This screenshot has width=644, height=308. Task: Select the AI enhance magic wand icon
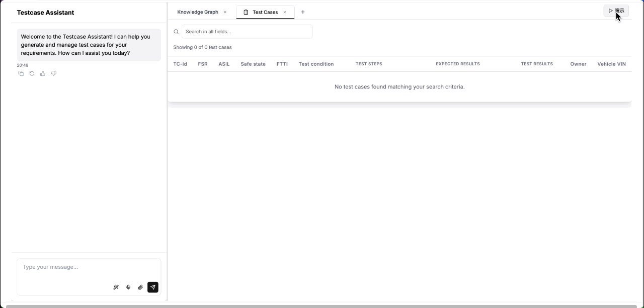point(116,287)
